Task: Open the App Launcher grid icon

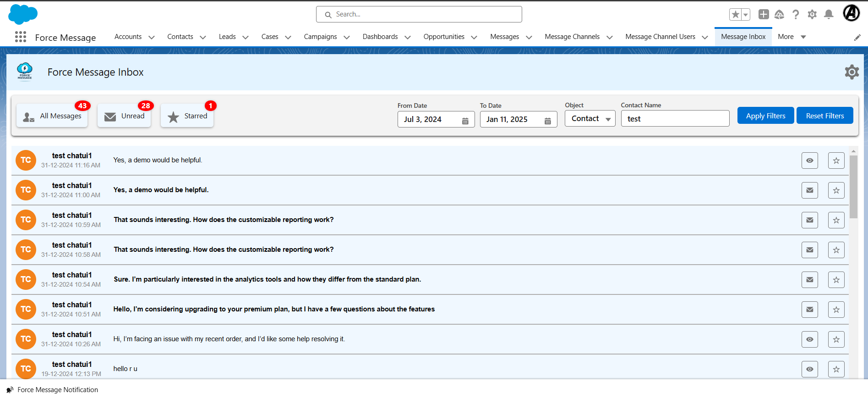Action: (21, 37)
